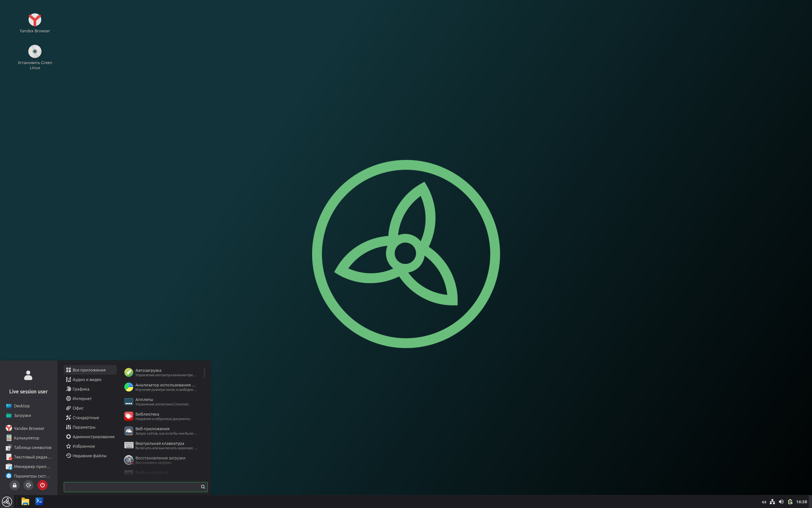Screen dimensions: 812x508
Task: Launch Автозагрузка application
Action: tap(161, 372)
